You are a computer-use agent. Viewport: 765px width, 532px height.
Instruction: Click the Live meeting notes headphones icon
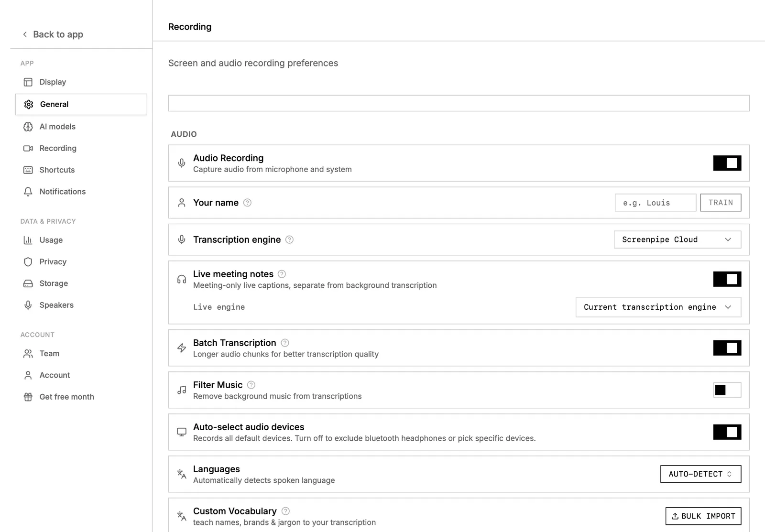(x=182, y=279)
